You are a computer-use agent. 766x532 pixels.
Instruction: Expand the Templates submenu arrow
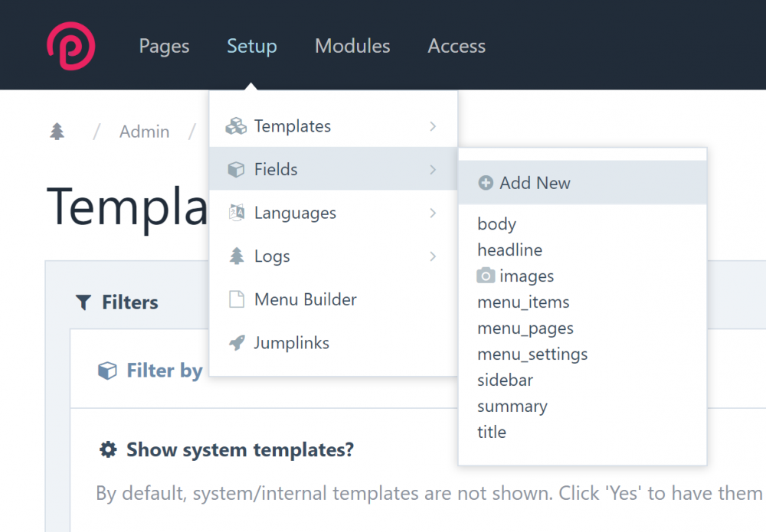(433, 126)
